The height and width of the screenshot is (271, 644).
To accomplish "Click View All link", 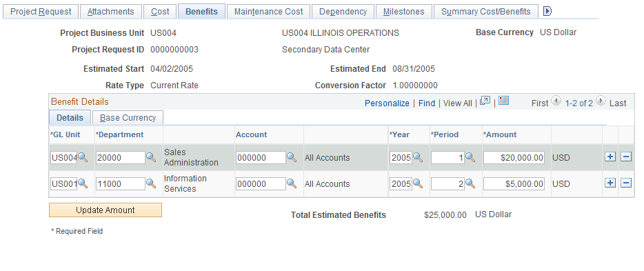I will pos(458,103).
